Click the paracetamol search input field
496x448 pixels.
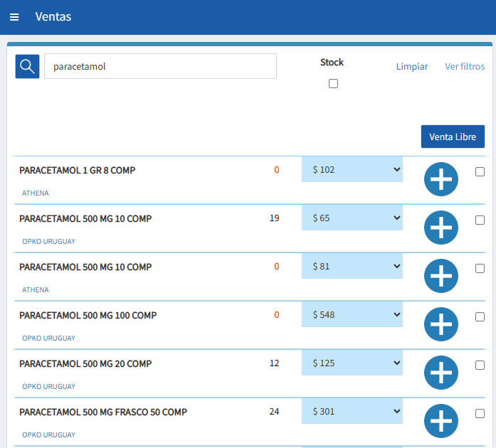tap(160, 66)
